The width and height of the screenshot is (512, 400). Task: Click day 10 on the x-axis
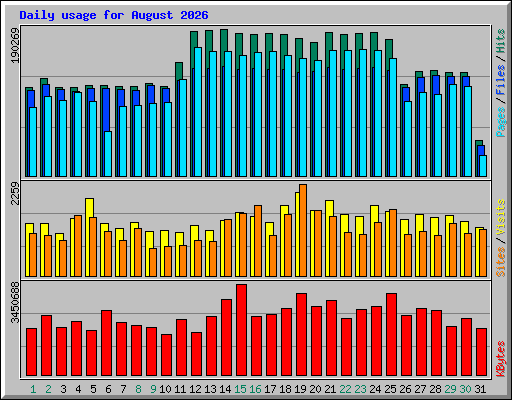[165, 389]
